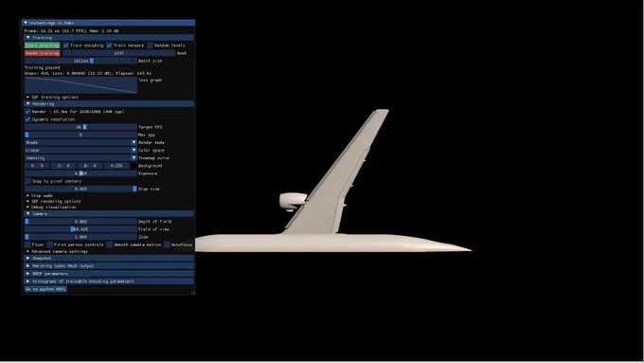The image size is (644, 363).
Task: Click the green Start training button
Action: coord(42,45)
